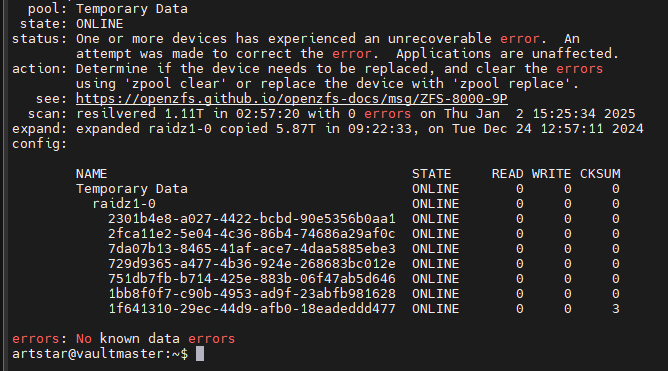Click the WRITE column header
The image size is (668, 371).
point(551,174)
